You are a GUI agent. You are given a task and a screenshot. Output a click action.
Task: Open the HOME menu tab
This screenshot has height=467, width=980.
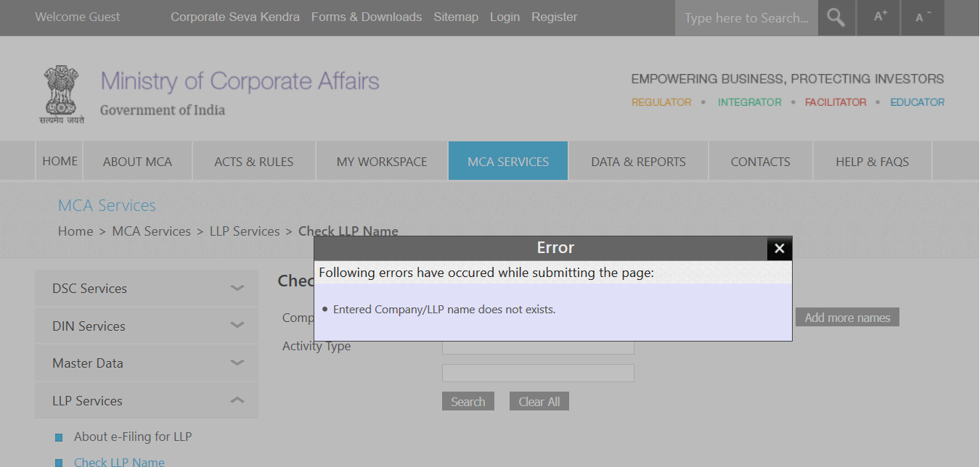click(x=60, y=161)
